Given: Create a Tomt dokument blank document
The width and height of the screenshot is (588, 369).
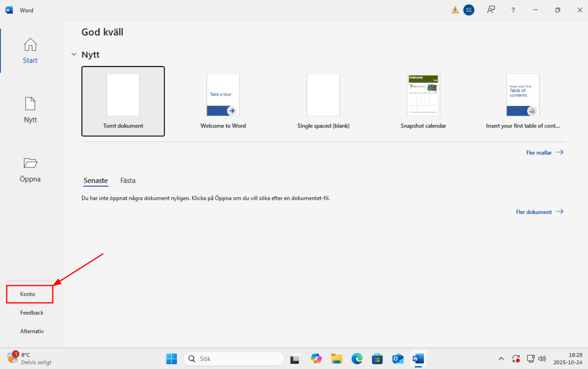Looking at the screenshot, I should click(123, 101).
